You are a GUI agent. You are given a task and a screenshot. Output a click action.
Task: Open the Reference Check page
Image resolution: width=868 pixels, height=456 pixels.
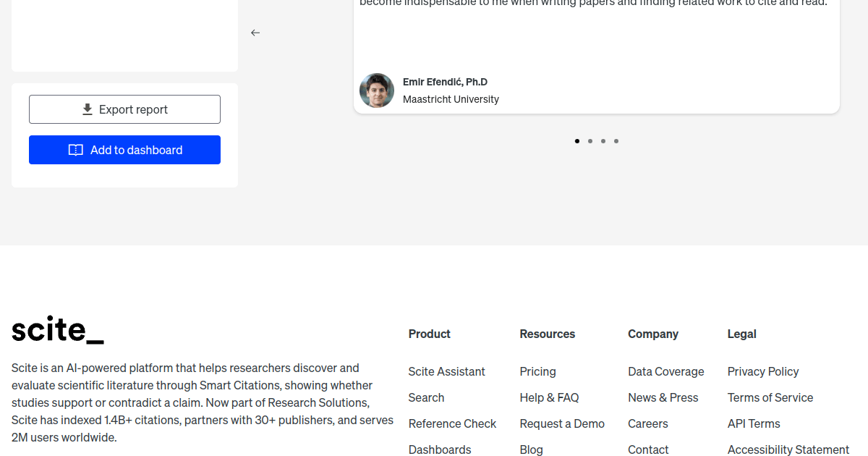[452, 423]
